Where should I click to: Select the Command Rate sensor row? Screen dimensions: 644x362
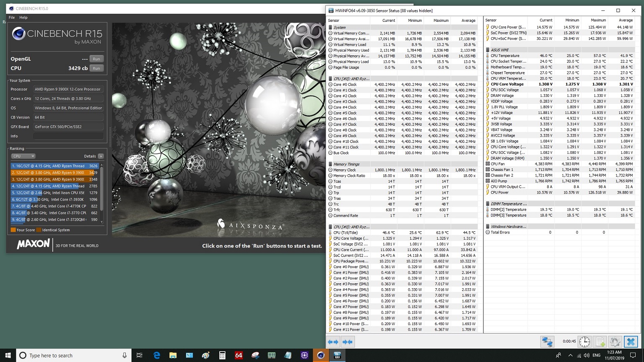point(403,216)
